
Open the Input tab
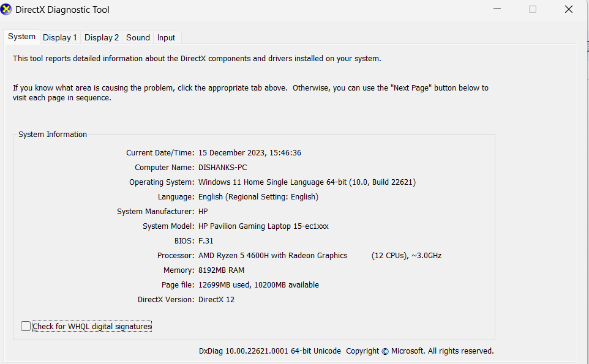point(165,37)
